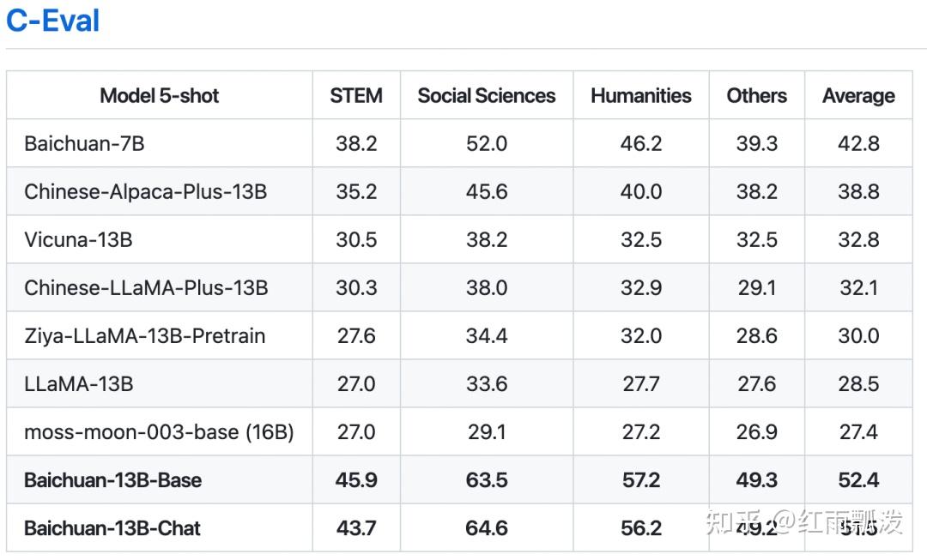The width and height of the screenshot is (927, 560).
Task: Click the Others column header
Action: coord(757,96)
